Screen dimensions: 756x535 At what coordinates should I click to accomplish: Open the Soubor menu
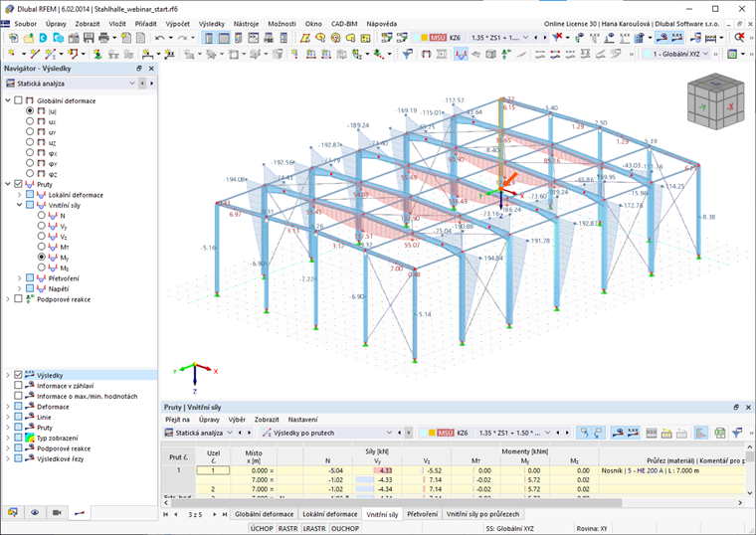[25, 24]
